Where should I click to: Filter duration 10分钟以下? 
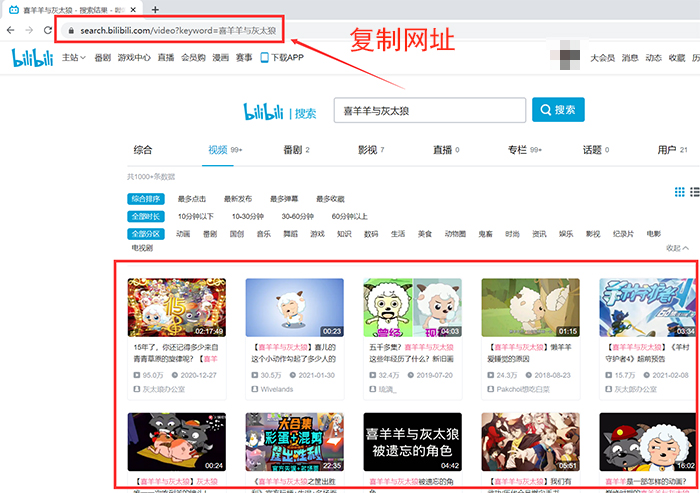[196, 217]
